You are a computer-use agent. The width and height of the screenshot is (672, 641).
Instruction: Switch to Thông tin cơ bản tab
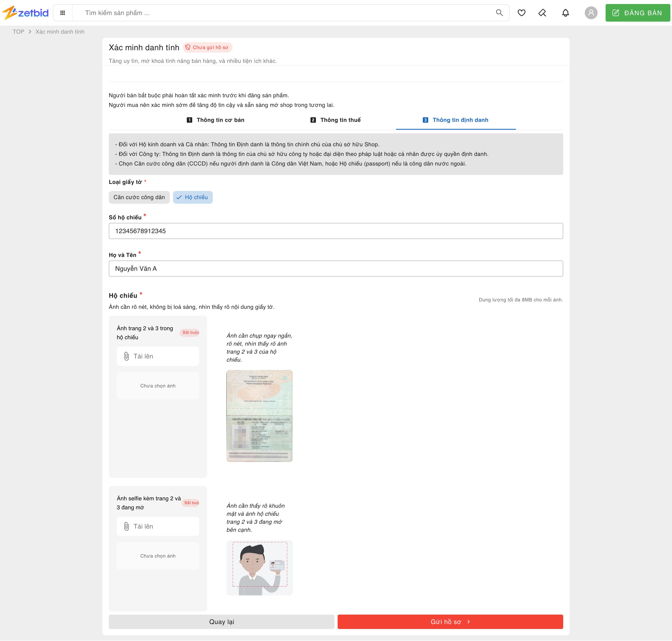(215, 120)
